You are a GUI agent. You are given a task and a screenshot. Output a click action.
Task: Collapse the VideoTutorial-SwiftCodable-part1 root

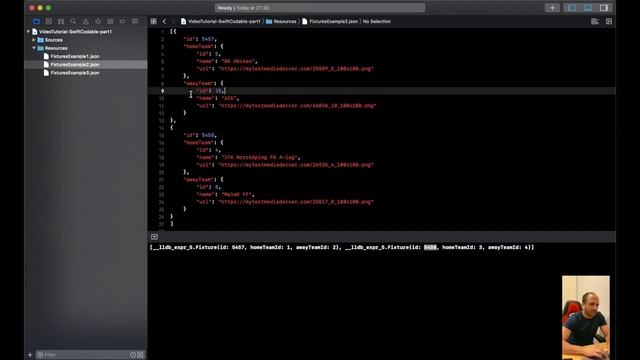click(28, 31)
